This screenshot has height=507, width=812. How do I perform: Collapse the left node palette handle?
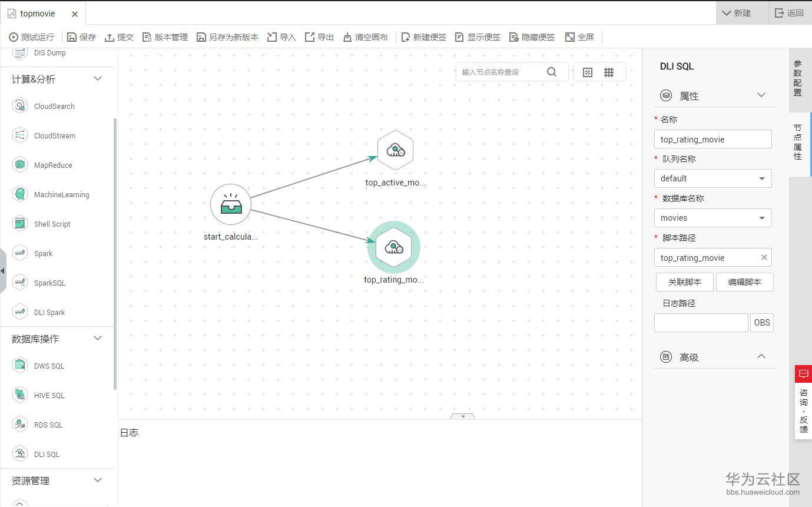(x=2, y=271)
